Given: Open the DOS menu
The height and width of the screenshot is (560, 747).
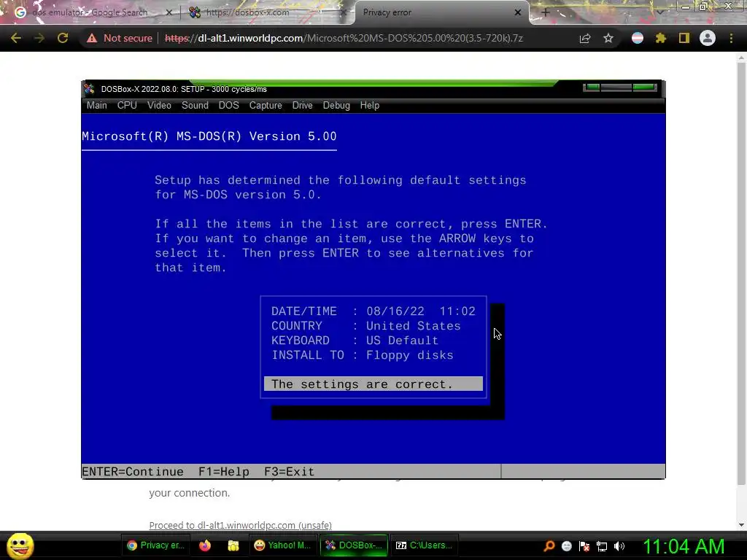Looking at the screenshot, I should (x=228, y=105).
